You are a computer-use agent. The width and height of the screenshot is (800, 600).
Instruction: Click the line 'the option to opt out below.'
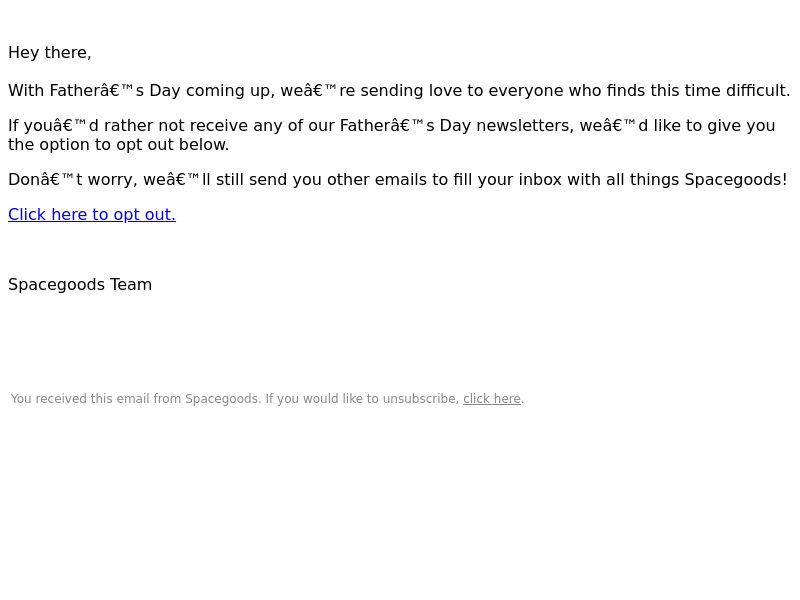[119, 145]
